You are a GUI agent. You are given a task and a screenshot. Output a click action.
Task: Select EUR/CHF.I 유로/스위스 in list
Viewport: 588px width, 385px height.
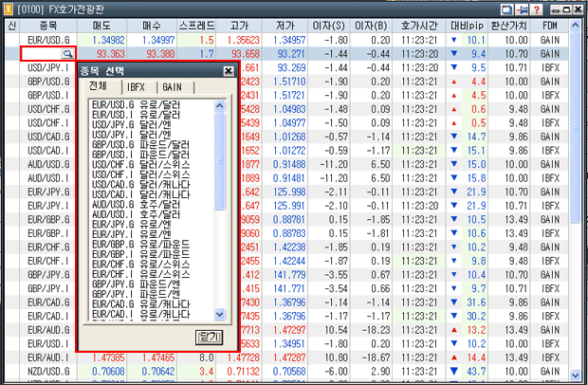click(140, 274)
